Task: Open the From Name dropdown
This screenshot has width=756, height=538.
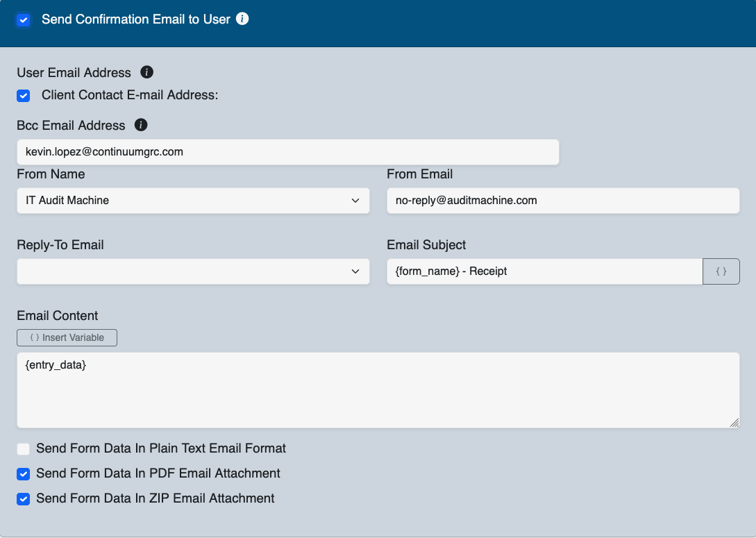Action: pyautogui.click(x=193, y=201)
